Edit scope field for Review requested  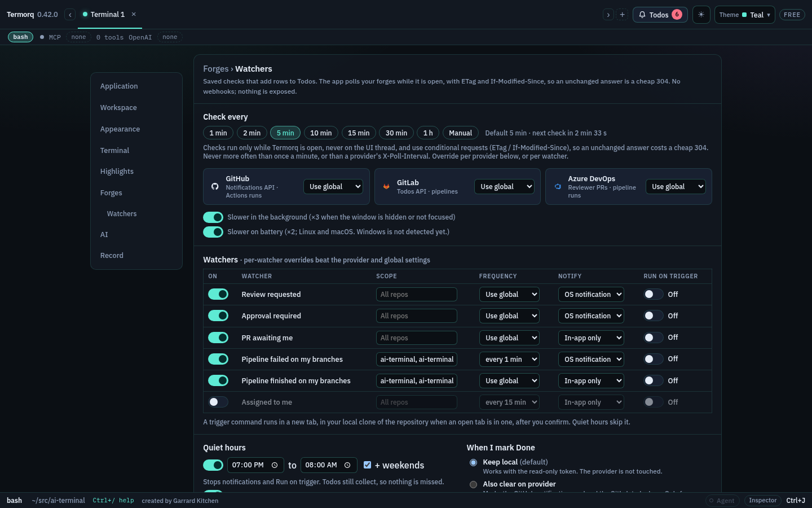[x=417, y=295]
